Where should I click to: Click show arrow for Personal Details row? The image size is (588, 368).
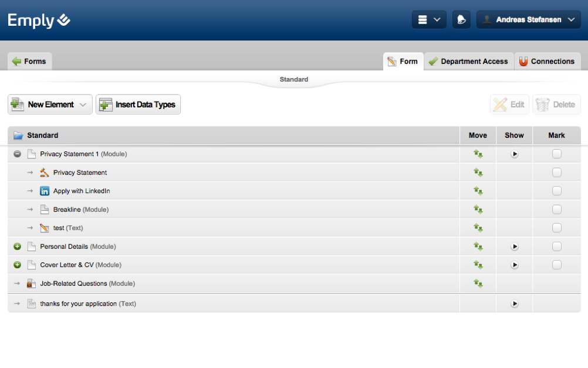[514, 247]
